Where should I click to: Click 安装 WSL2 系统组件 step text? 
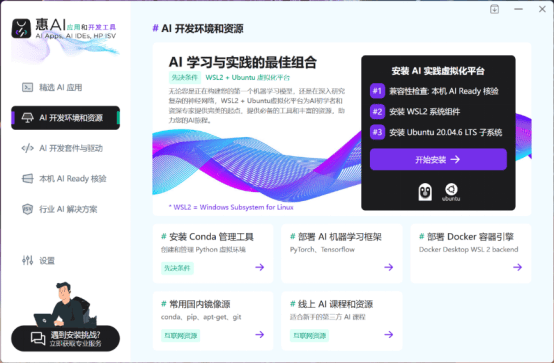[425, 112]
